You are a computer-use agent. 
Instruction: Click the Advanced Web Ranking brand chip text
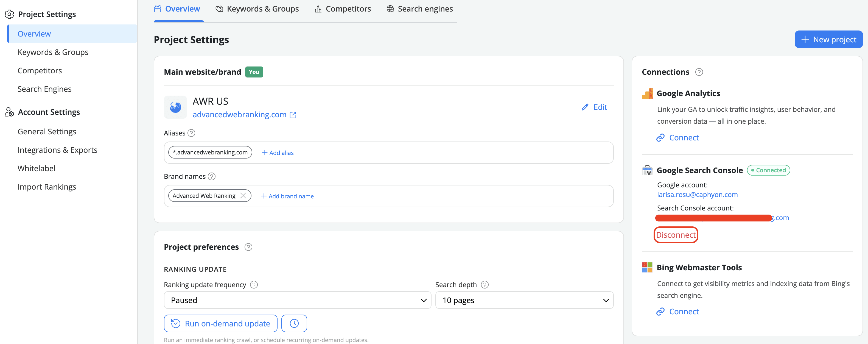coord(204,196)
